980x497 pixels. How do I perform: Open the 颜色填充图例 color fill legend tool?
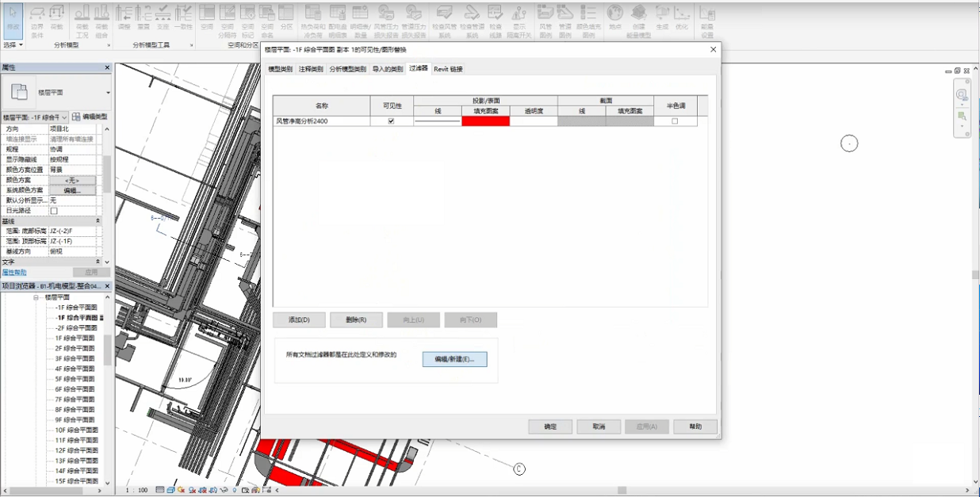(x=588, y=21)
